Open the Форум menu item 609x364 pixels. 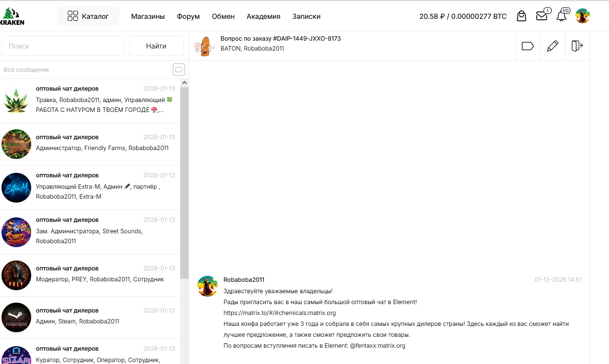pyautogui.click(x=188, y=16)
